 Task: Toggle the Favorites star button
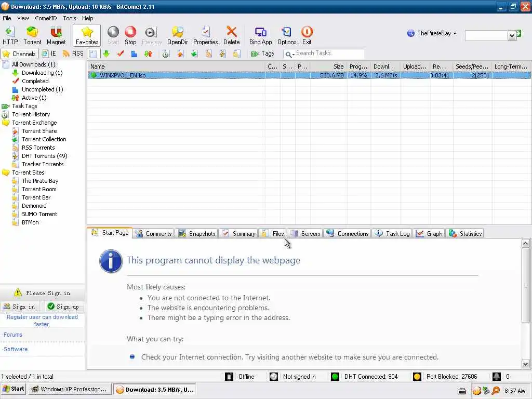point(87,36)
